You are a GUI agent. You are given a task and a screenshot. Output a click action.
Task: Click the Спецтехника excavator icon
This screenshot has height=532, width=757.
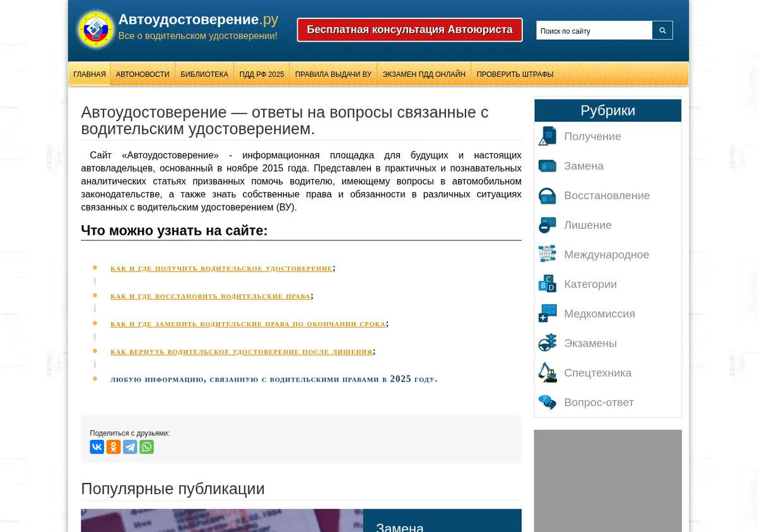point(548,373)
